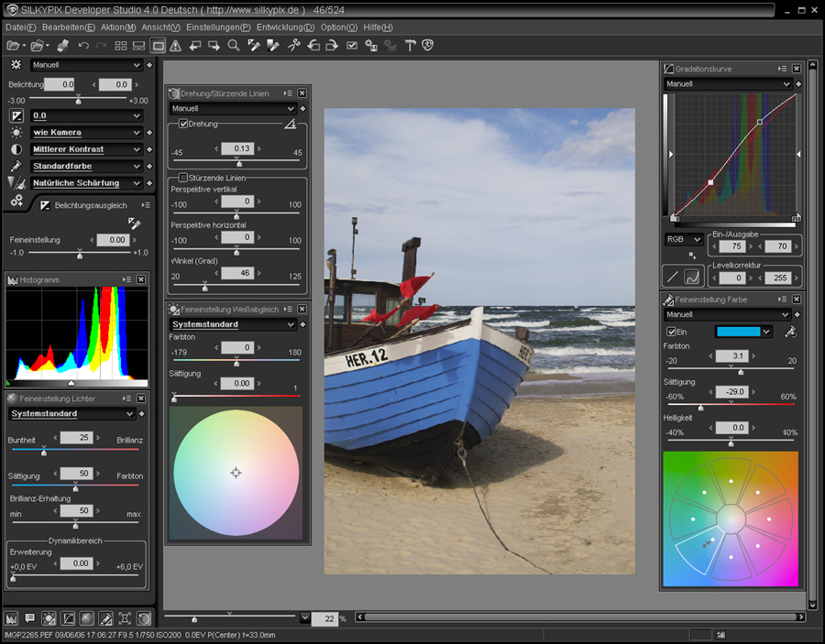Open the Ansicht menu
825x644 pixels.
[159, 27]
